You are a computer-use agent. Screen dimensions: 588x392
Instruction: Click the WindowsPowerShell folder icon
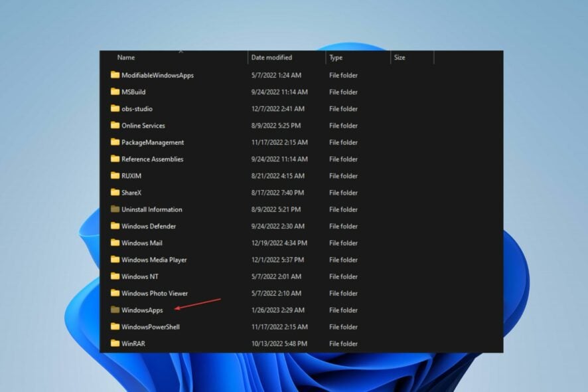[x=115, y=326]
